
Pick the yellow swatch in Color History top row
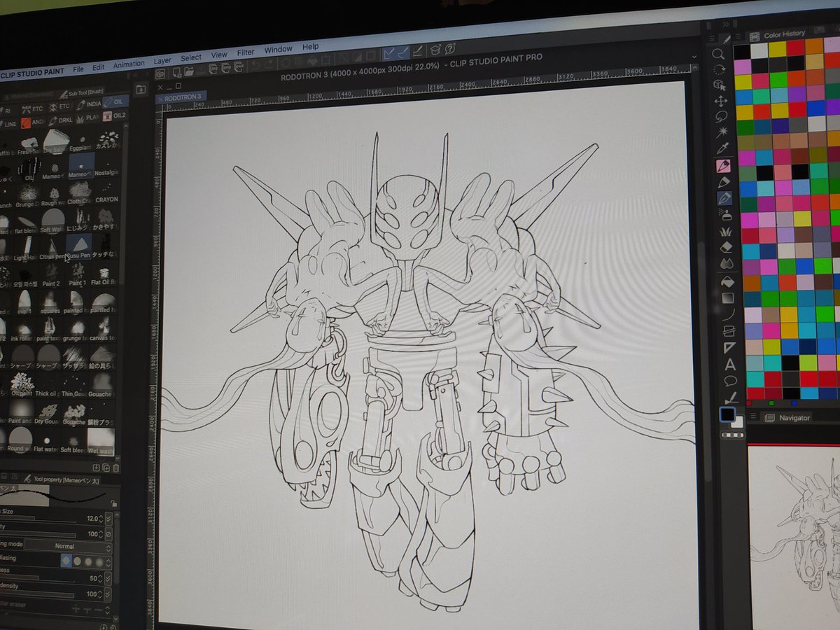(777, 49)
